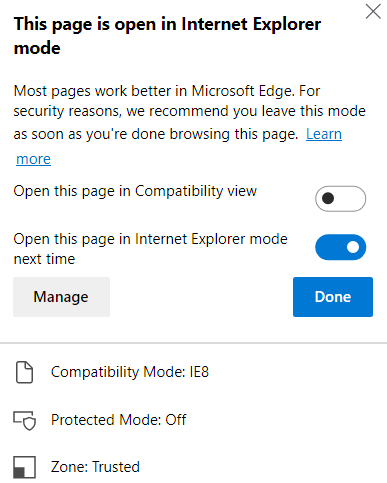
Task: Close the Internet Explorer mode flyout
Action: point(373,12)
